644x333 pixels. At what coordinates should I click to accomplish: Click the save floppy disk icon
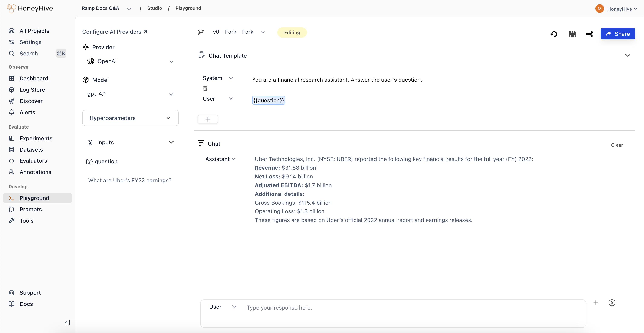coord(572,34)
